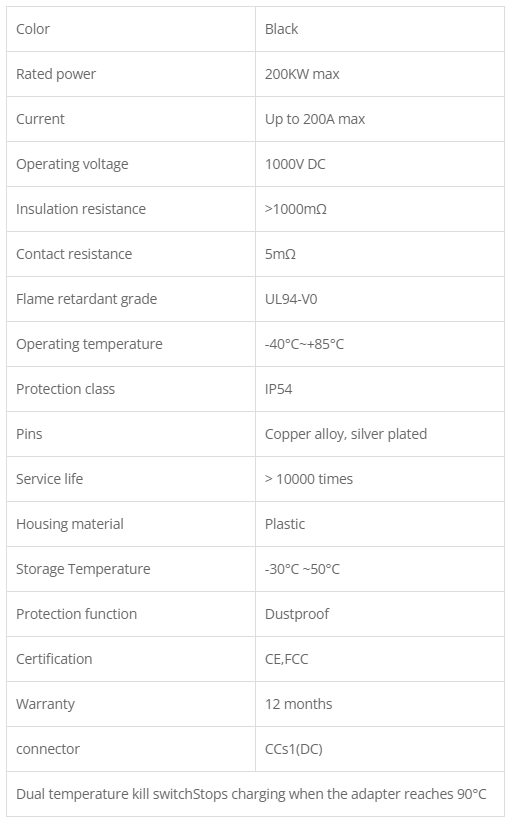Select the UL94-V0 flame grade value

click(291, 299)
